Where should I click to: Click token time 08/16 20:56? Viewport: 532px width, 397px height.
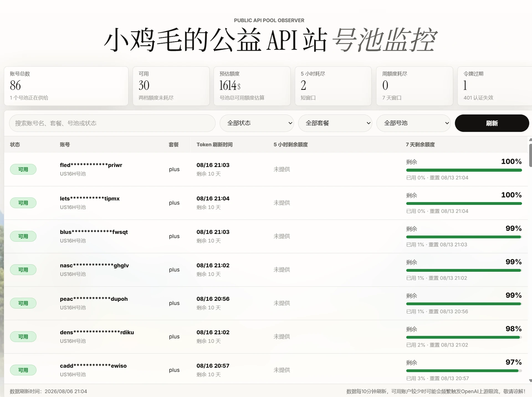pos(213,299)
